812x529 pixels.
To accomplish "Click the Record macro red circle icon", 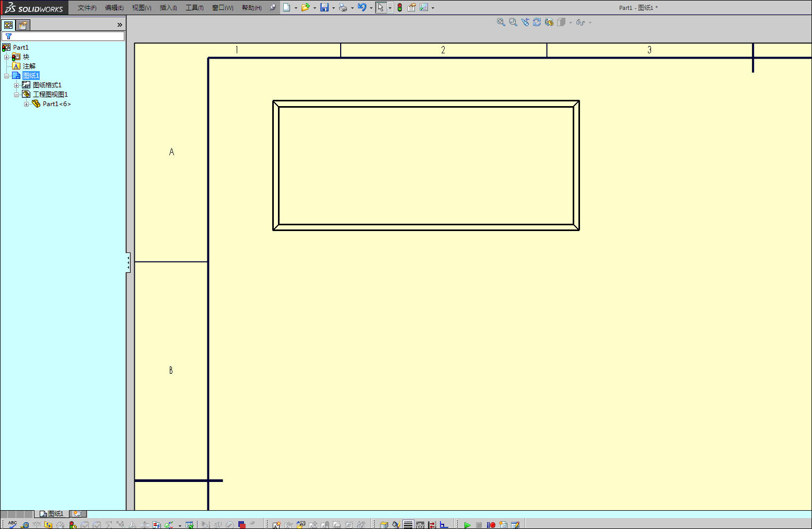I will pos(491,525).
